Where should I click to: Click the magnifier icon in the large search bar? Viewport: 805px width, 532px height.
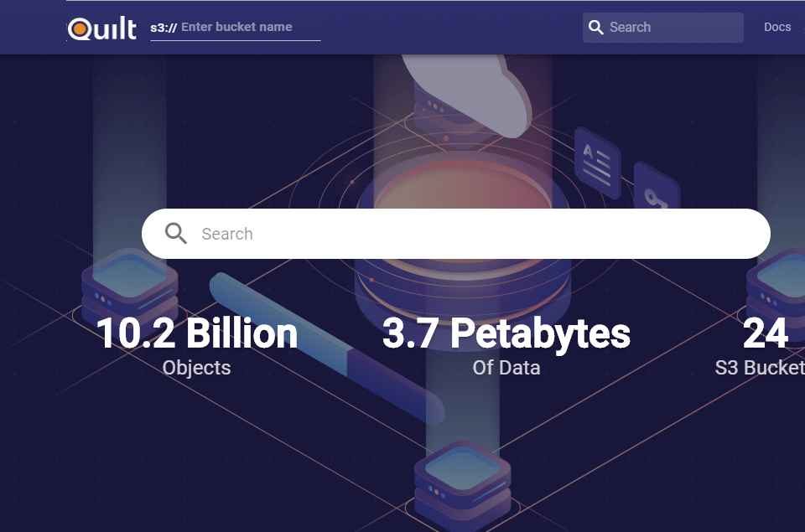tap(176, 233)
